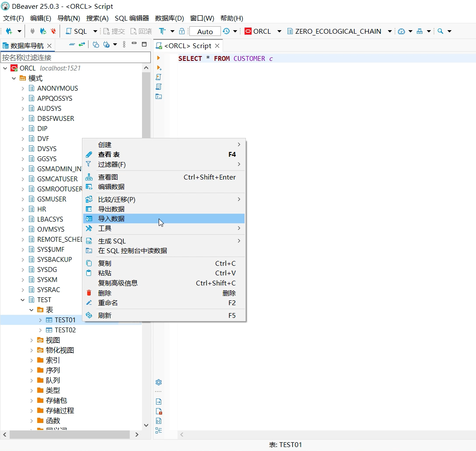Click the connection filter input field
The image size is (476, 451).
pyautogui.click(x=75, y=58)
